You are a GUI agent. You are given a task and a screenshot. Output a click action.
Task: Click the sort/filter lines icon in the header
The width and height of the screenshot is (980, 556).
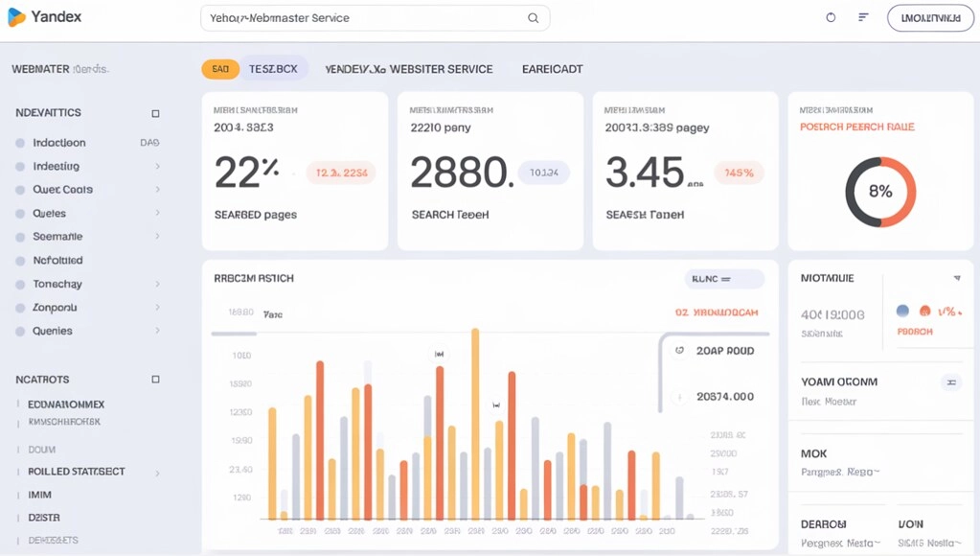[862, 16]
